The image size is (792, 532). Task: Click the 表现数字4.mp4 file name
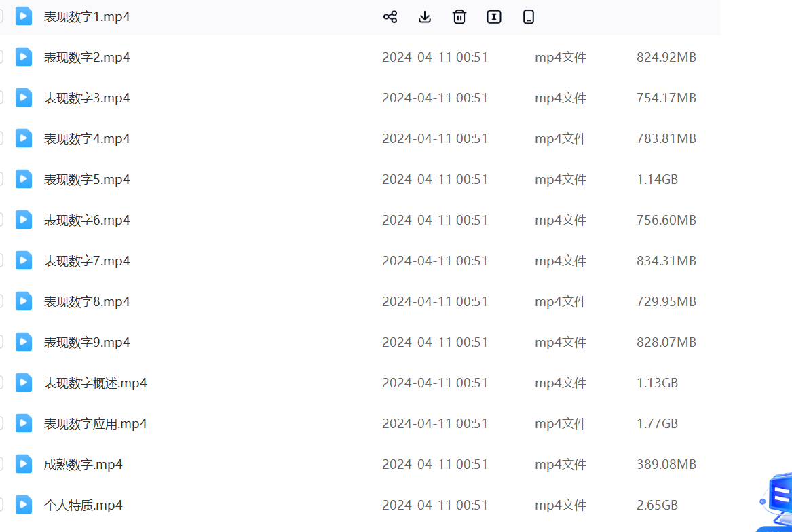coord(87,139)
